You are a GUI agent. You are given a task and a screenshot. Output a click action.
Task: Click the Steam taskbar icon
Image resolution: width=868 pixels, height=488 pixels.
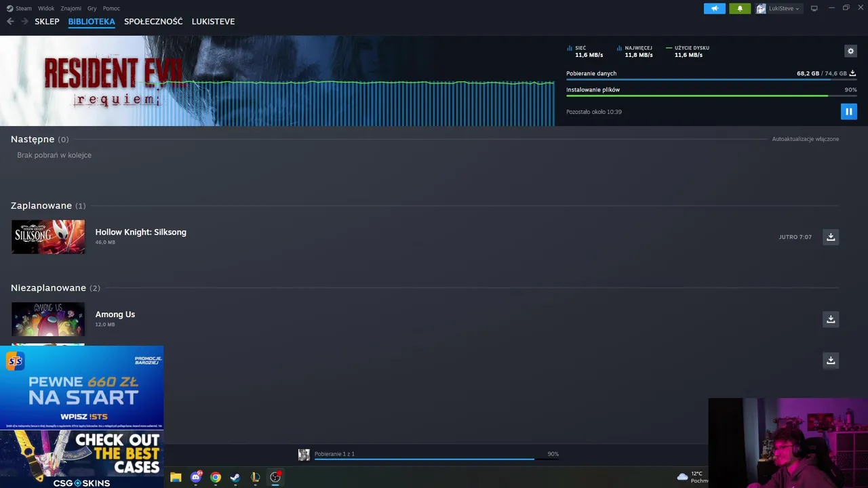(235, 477)
